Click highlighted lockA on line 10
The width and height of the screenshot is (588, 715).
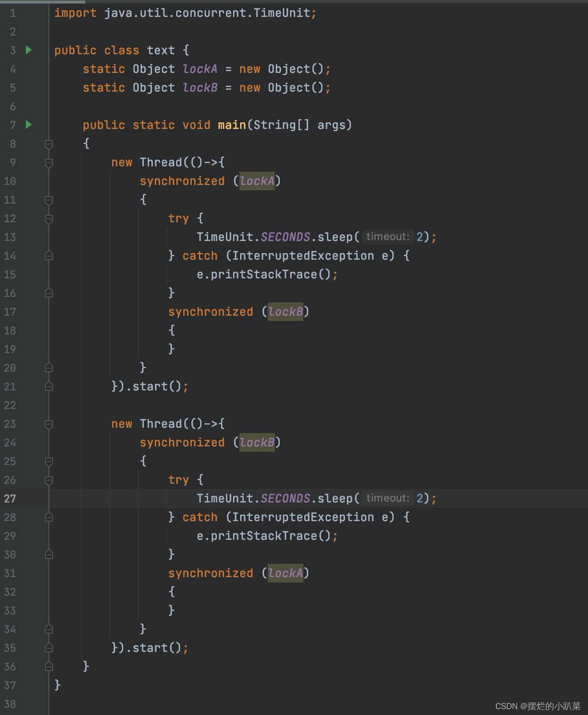[257, 181]
